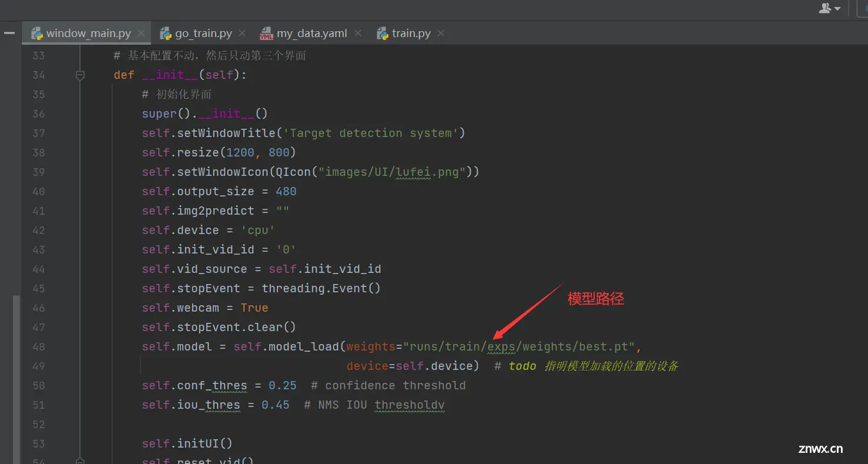Click the def __init__ keyword line
This screenshot has width=868, height=464.
click(x=180, y=75)
